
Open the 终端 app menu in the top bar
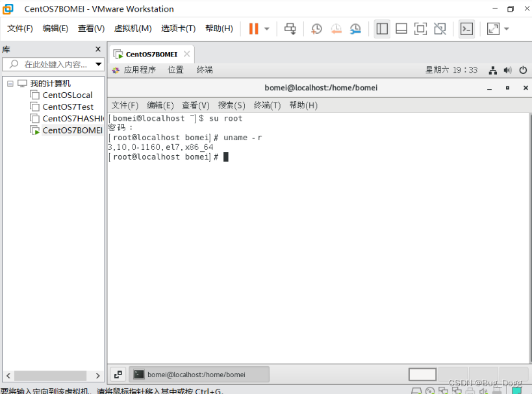[x=205, y=70]
